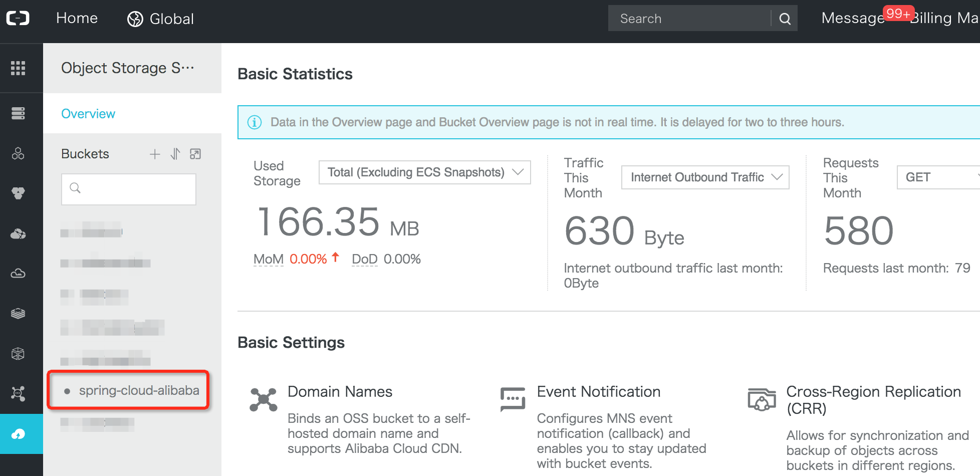The image size is (980, 476).
Task: Click the Domain Names network icon
Action: coord(264,400)
